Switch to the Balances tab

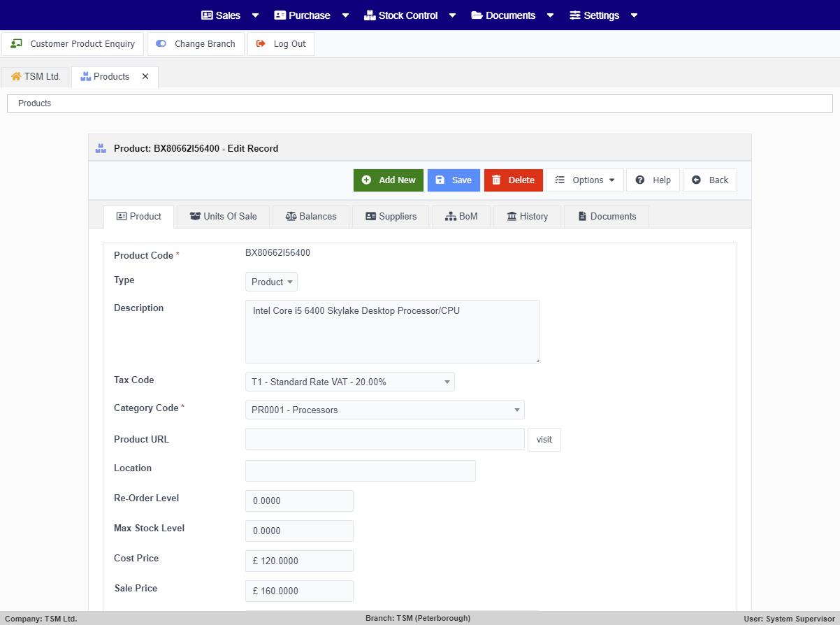[x=311, y=217]
